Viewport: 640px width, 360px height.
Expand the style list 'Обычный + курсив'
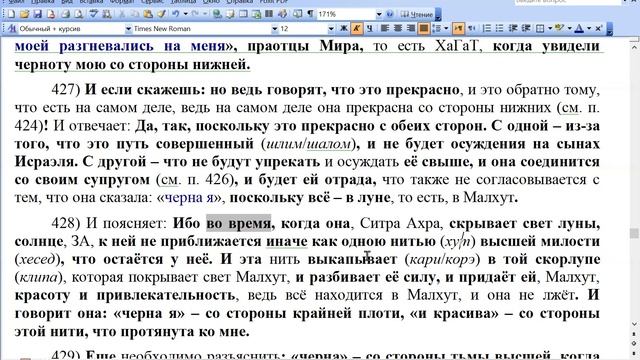pos(128,29)
